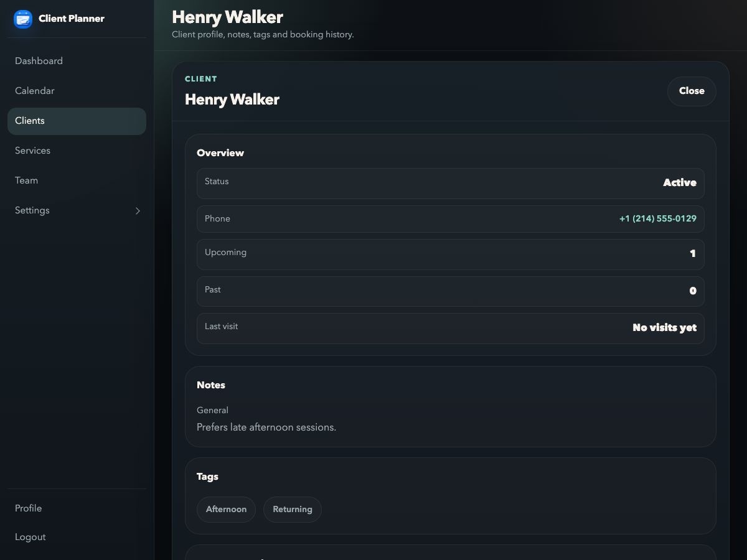Click the green CLIENT eyebrow label
This screenshot has width=747, height=560.
coord(201,79)
